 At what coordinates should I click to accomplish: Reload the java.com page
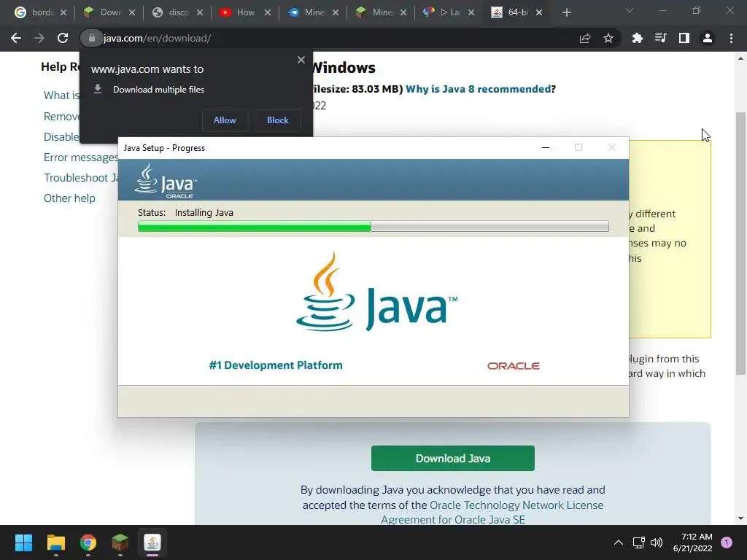click(x=63, y=38)
